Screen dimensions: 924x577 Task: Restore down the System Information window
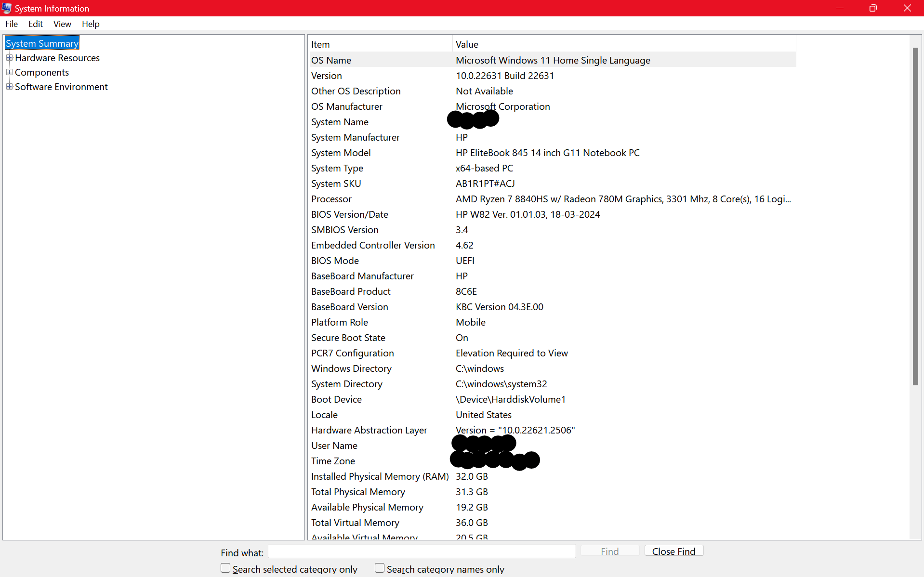tap(873, 8)
